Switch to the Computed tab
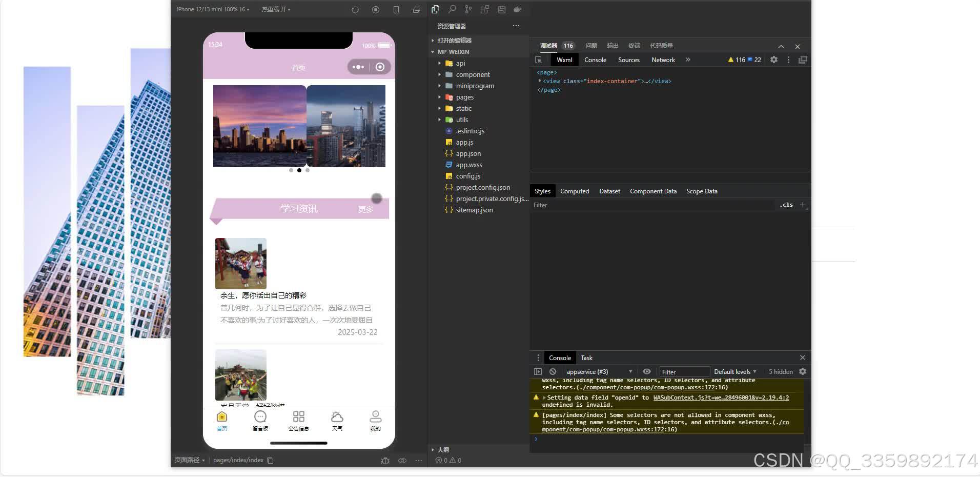Image resolution: width=980 pixels, height=477 pixels. [x=574, y=191]
